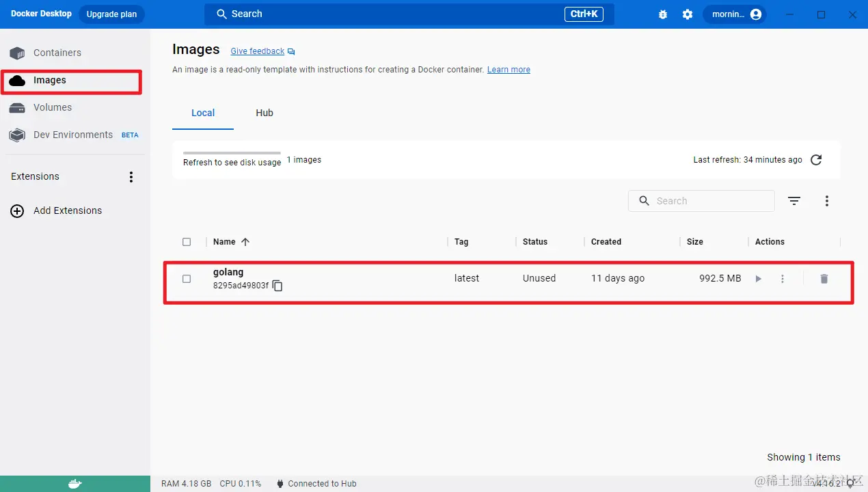Click the Volumes drive sidebar icon

(x=17, y=108)
